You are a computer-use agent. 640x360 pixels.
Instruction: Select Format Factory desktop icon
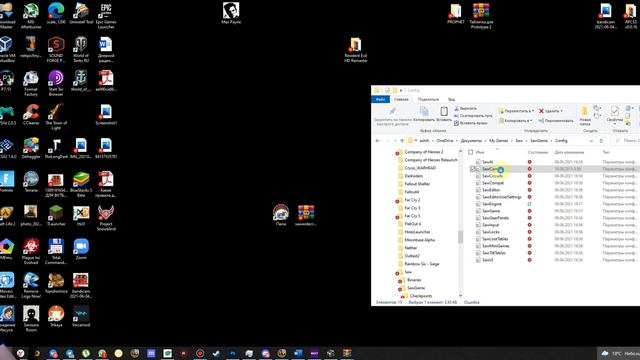pyautogui.click(x=31, y=83)
